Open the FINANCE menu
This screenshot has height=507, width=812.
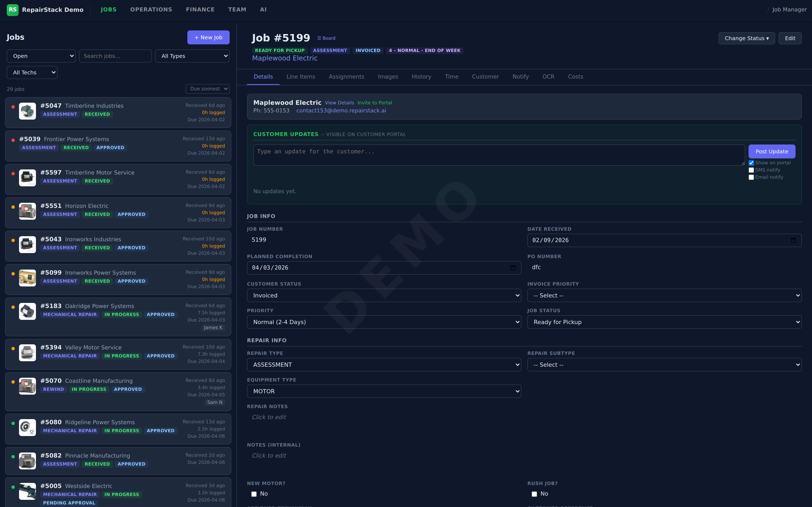click(x=200, y=10)
